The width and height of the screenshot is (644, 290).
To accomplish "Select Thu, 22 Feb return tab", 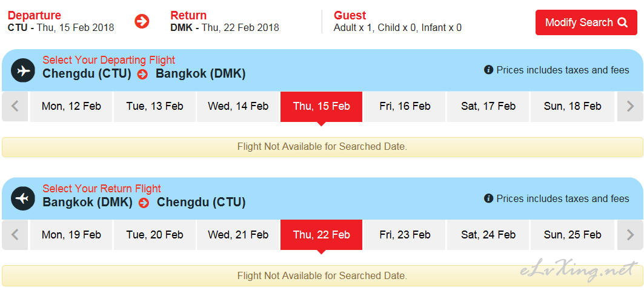I will point(322,235).
